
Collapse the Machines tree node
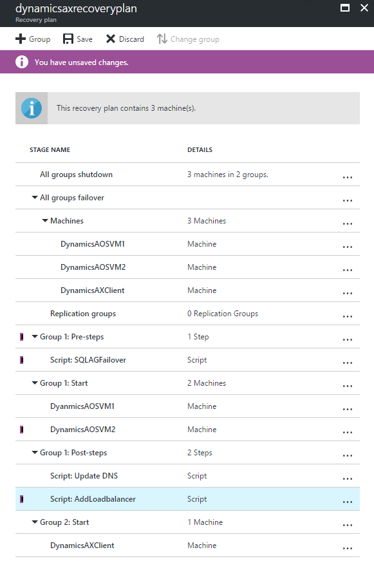[x=44, y=220]
